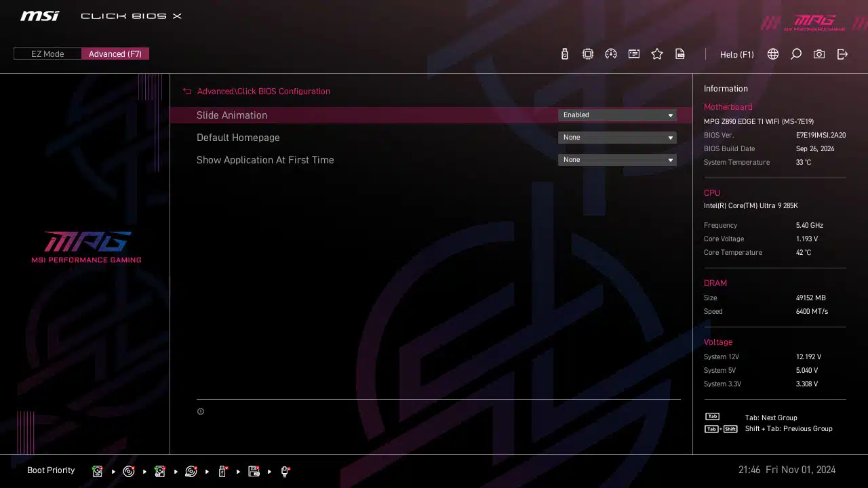This screenshot has width=868, height=488.
Task: Open the Favorites star icon
Action: tap(657, 54)
